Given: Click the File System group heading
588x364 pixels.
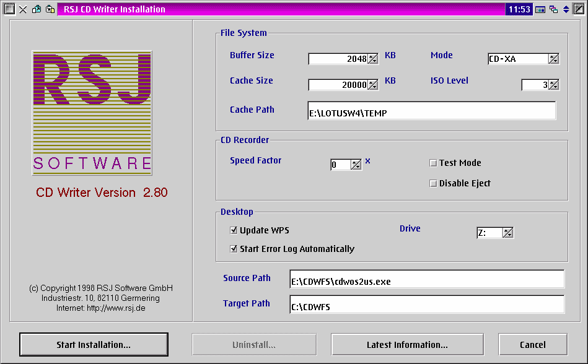Looking at the screenshot, I should 244,33.
